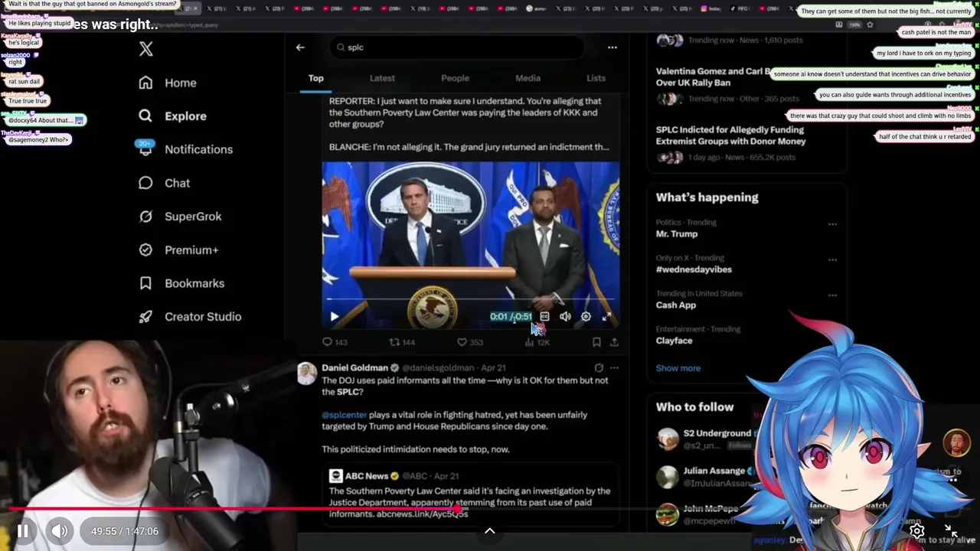Share the press conference tweet
Viewport: 980px width, 551px height.
coord(614,342)
